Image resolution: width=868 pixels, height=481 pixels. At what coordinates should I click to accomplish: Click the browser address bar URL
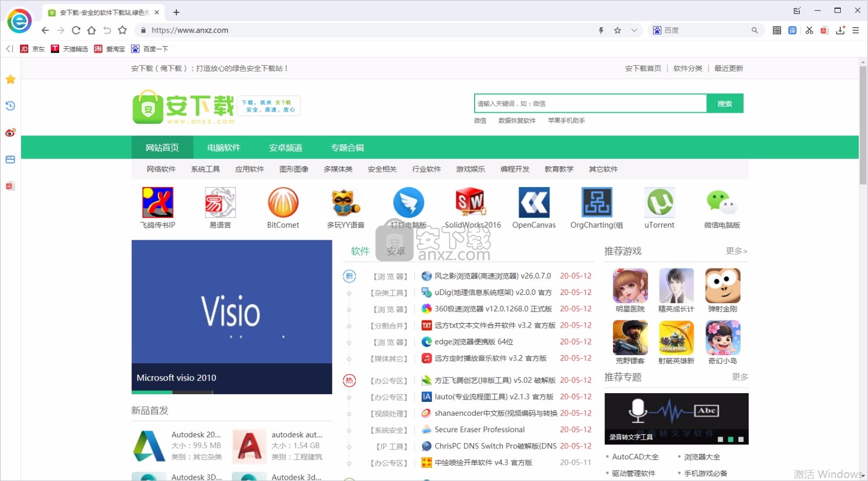click(190, 30)
